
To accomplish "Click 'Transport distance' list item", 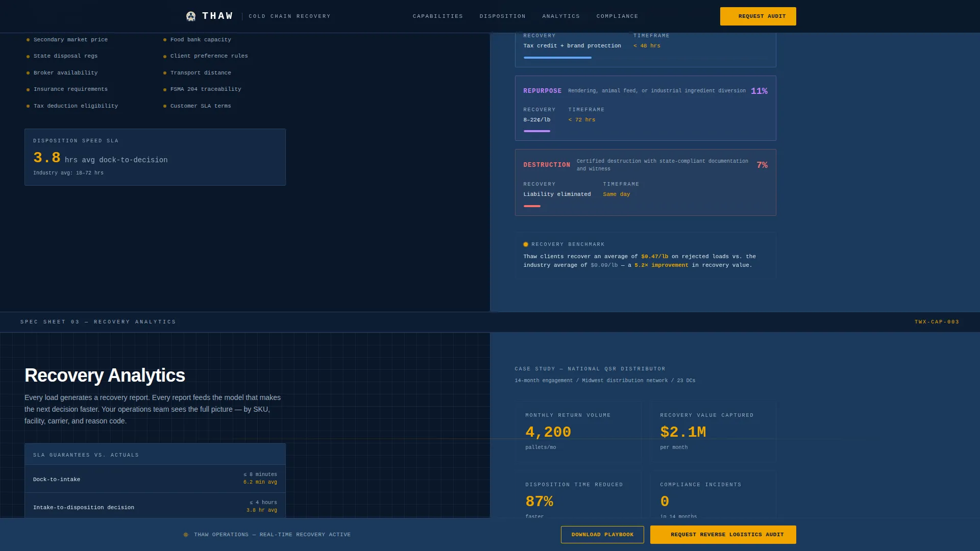I will pos(201,73).
